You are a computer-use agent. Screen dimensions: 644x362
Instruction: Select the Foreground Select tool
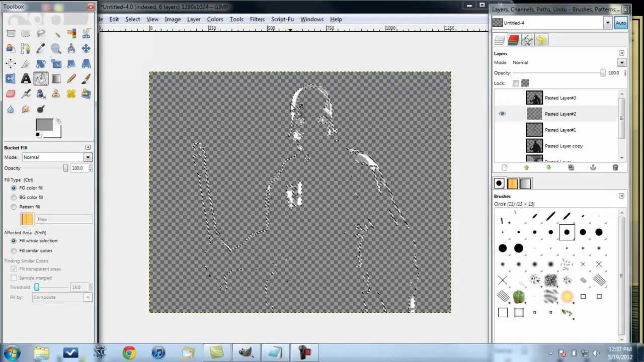click(11, 49)
